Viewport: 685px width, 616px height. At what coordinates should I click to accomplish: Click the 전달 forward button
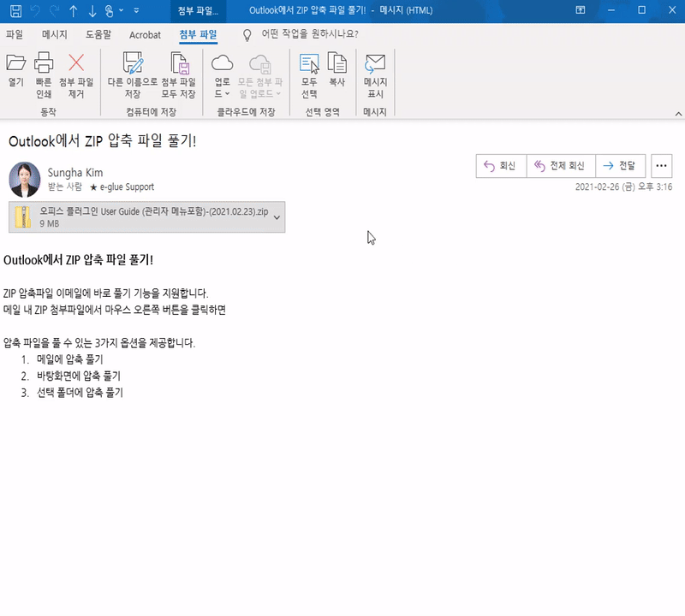pyautogui.click(x=620, y=166)
